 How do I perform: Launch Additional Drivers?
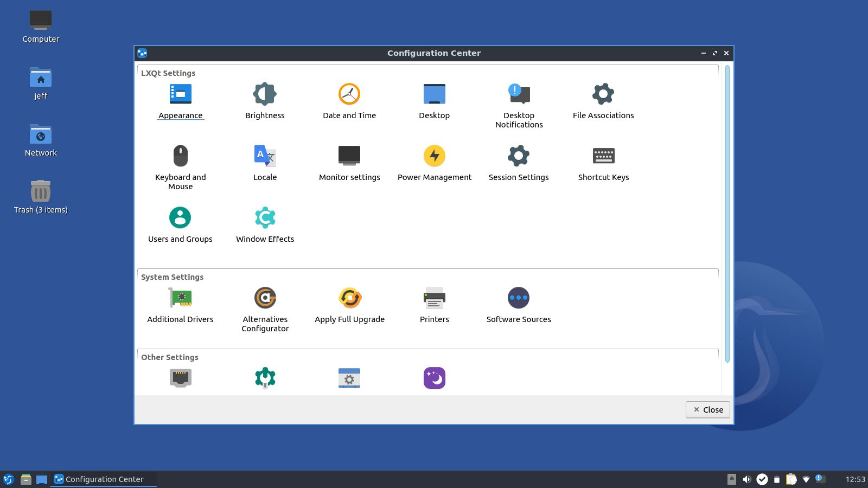(x=180, y=305)
